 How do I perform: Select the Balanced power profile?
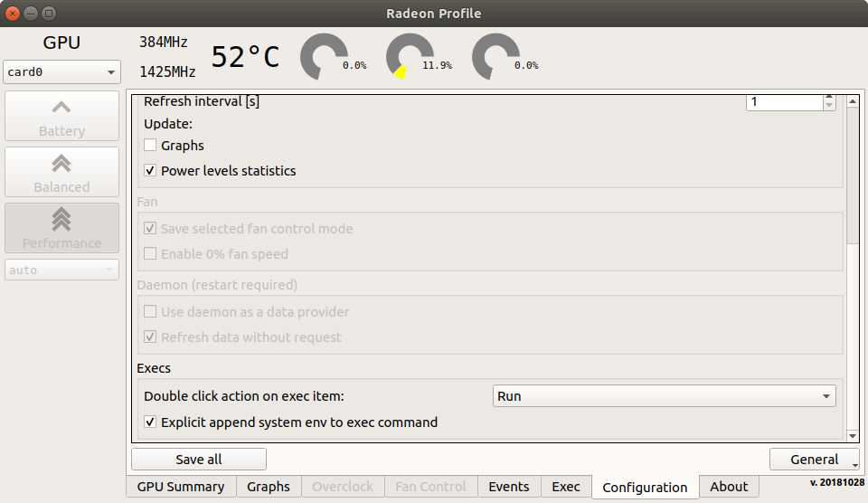point(61,172)
